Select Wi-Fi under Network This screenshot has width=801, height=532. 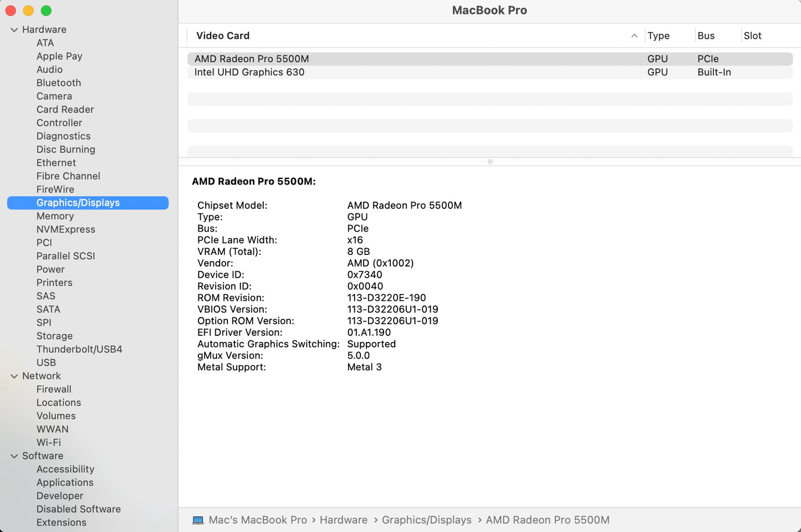[49, 442]
